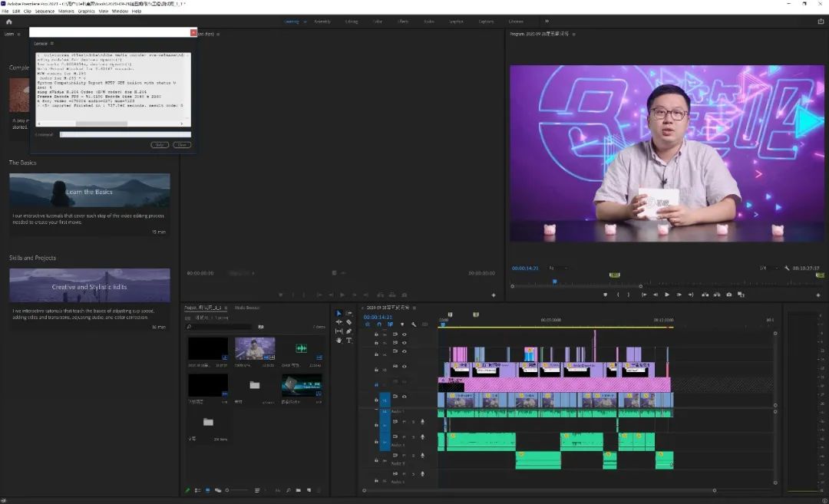Select the Type tool
829x504 pixels.
(349, 340)
